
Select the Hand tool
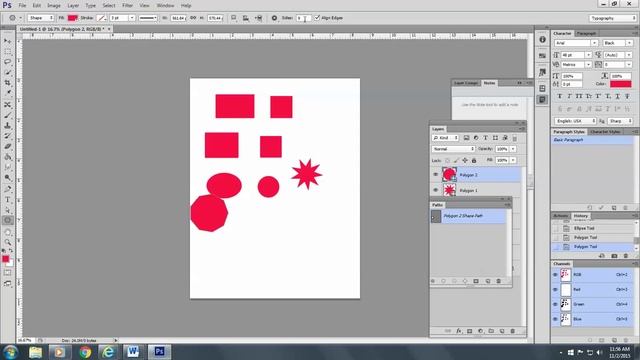coord(7,232)
